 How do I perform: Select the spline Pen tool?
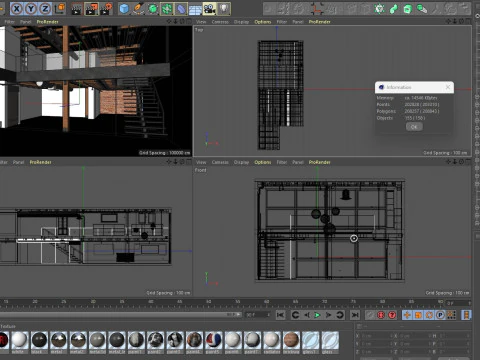[138, 9]
